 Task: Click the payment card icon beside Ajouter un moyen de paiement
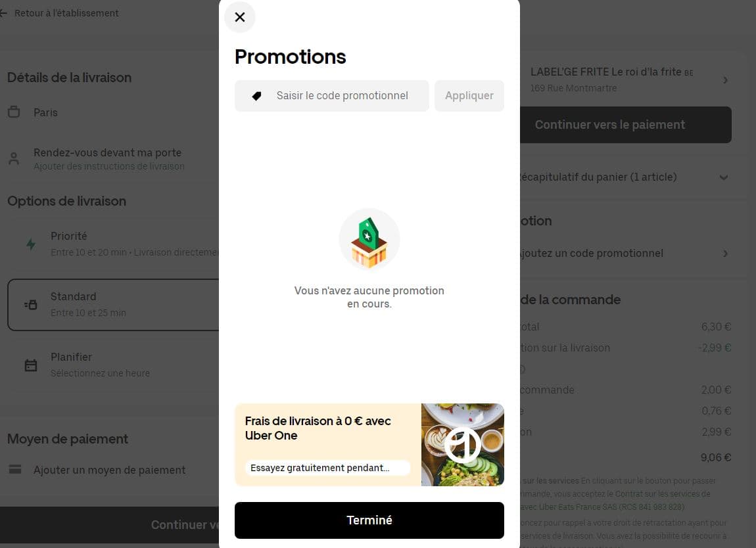(14, 469)
